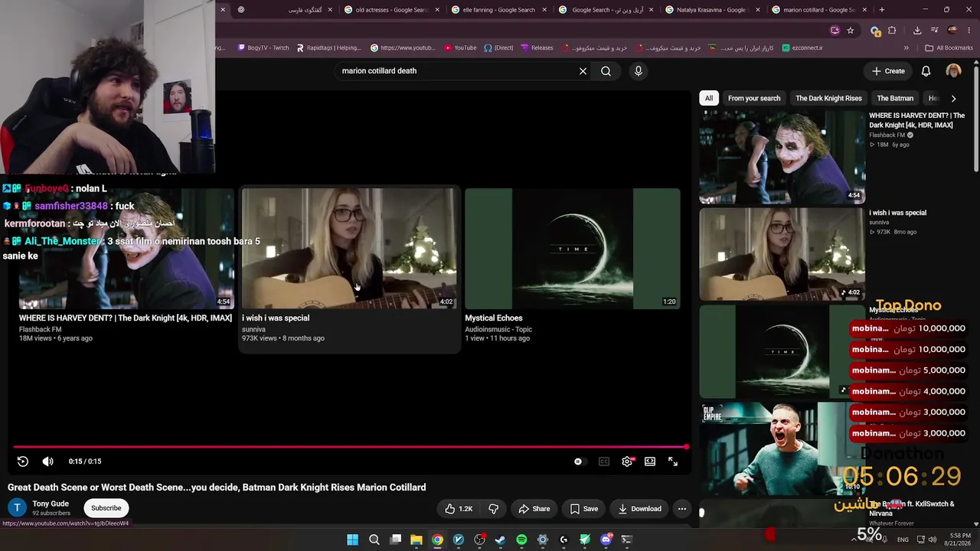Bookmark this page with the star icon

pyautogui.click(x=851, y=31)
